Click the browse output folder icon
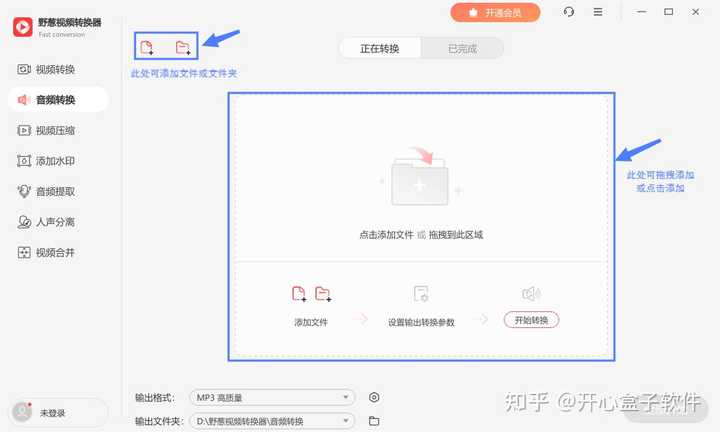Viewport: 720px width, 432px height. [x=374, y=421]
